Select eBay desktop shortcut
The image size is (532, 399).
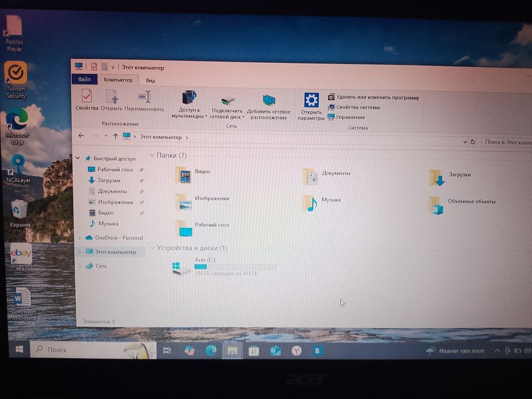21,258
